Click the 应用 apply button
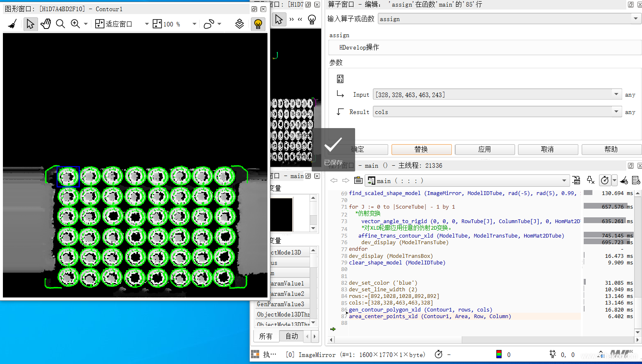Image resolution: width=642 pixels, height=364 pixels. [484, 149]
